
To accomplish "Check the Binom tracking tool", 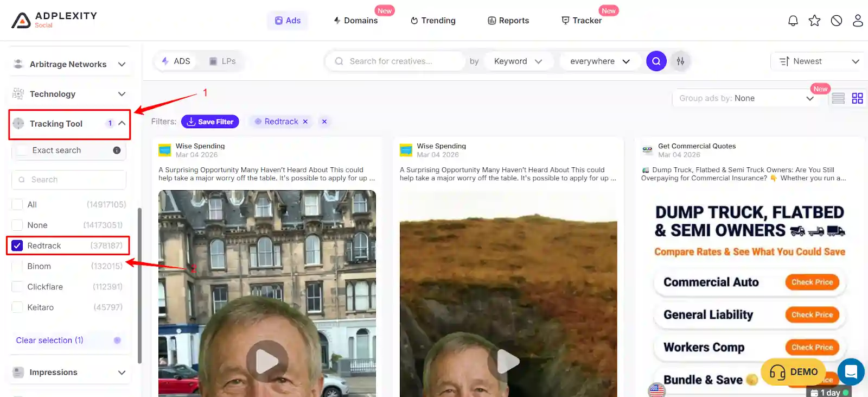I will [x=17, y=266].
